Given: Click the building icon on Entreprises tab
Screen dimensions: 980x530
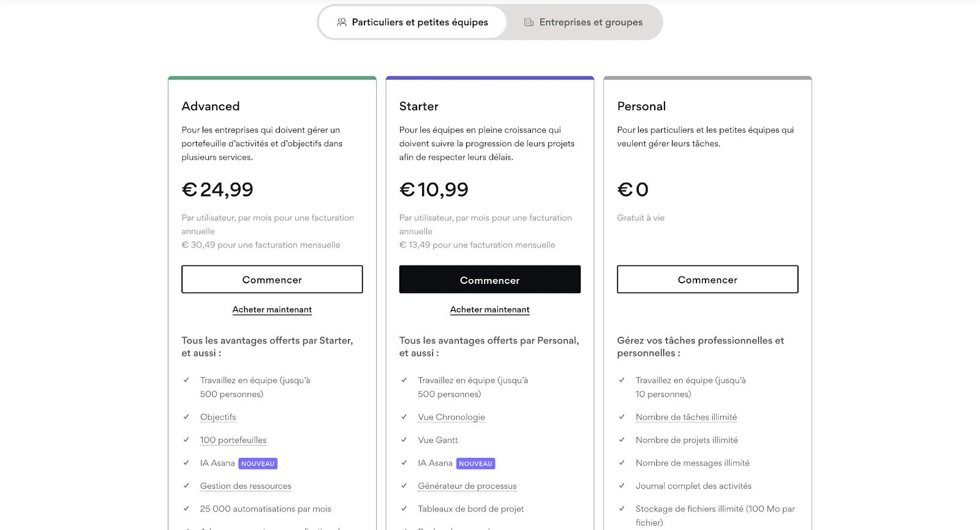Looking at the screenshot, I should click(x=529, y=22).
